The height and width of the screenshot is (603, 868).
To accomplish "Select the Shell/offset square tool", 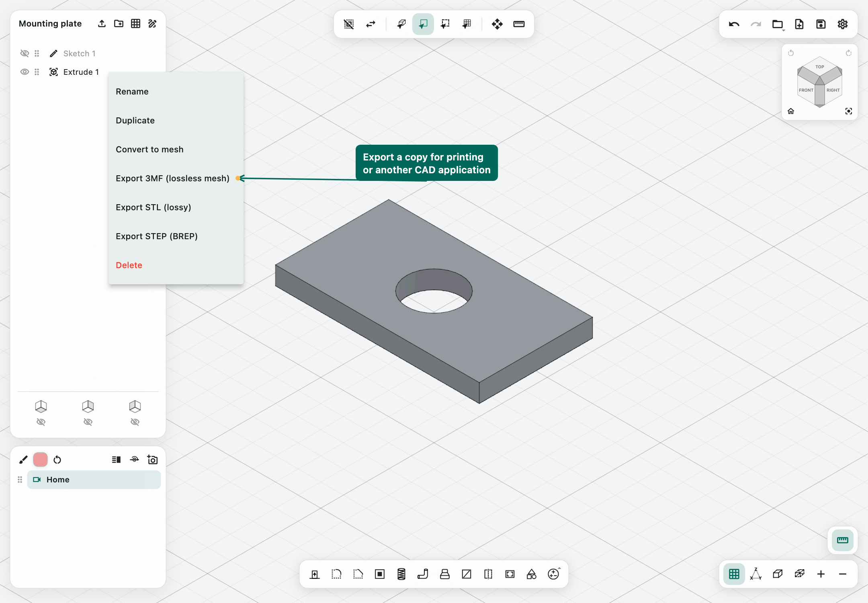I will (x=380, y=574).
